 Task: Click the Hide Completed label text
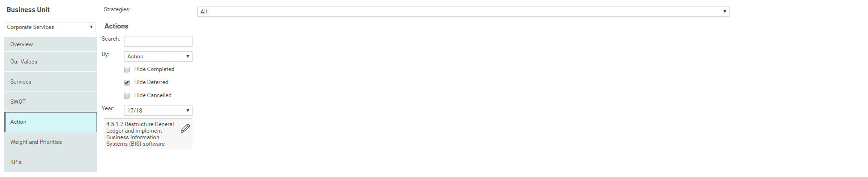154,69
